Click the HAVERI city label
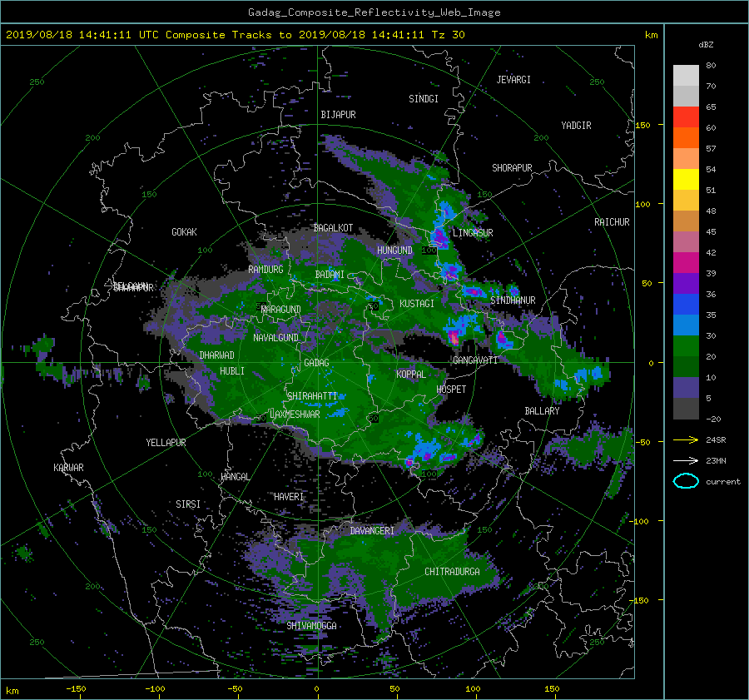The height and width of the screenshot is (700, 749). tap(289, 497)
